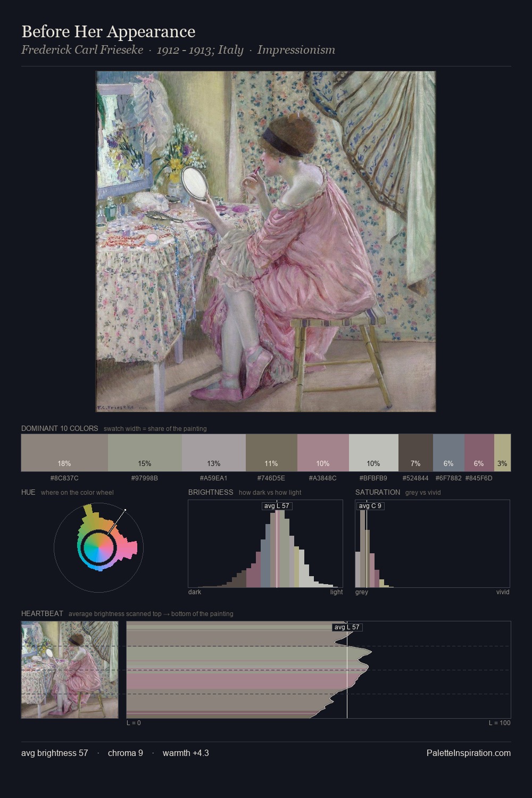Select the 3% olive color swatch

[502, 453]
